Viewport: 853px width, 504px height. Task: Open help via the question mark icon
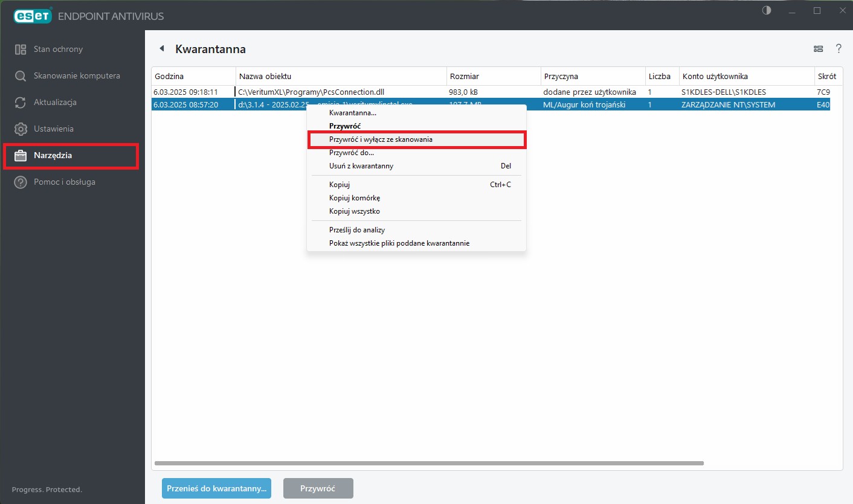[x=839, y=49]
